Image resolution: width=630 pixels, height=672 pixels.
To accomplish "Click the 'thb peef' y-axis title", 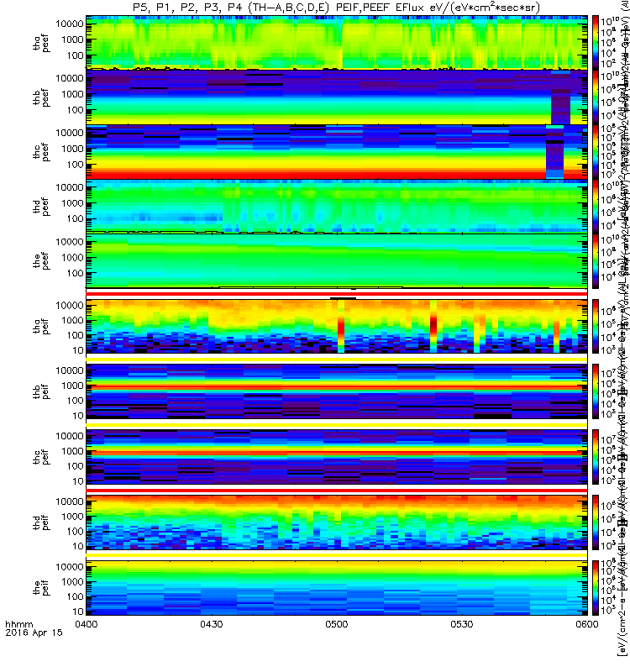I will click(41, 97).
